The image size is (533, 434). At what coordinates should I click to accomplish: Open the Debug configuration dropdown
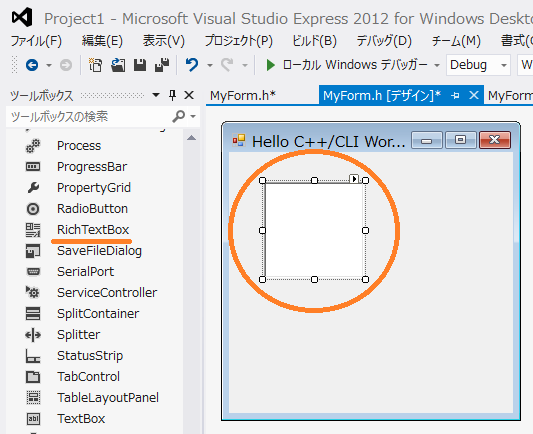[x=478, y=65]
